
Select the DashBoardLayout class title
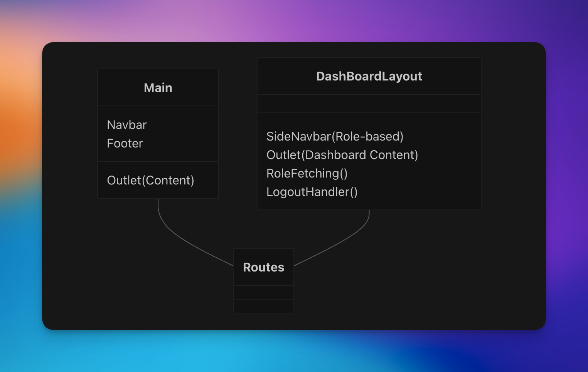coord(369,76)
